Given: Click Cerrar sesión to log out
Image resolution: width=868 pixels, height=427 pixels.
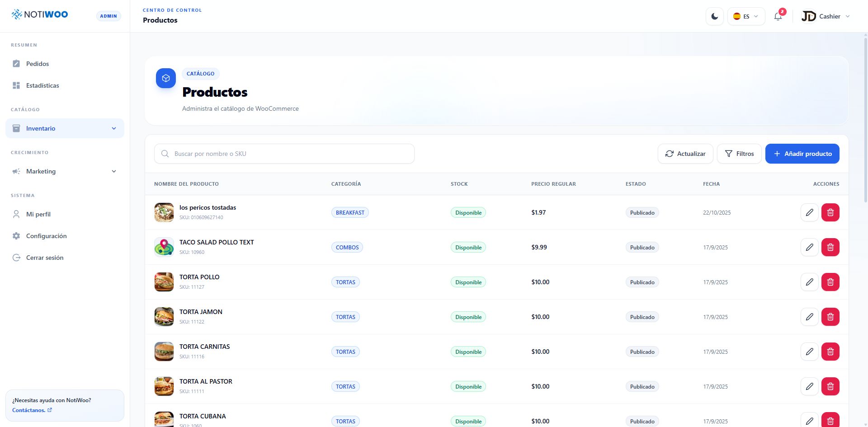Looking at the screenshot, I should point(65,258).
